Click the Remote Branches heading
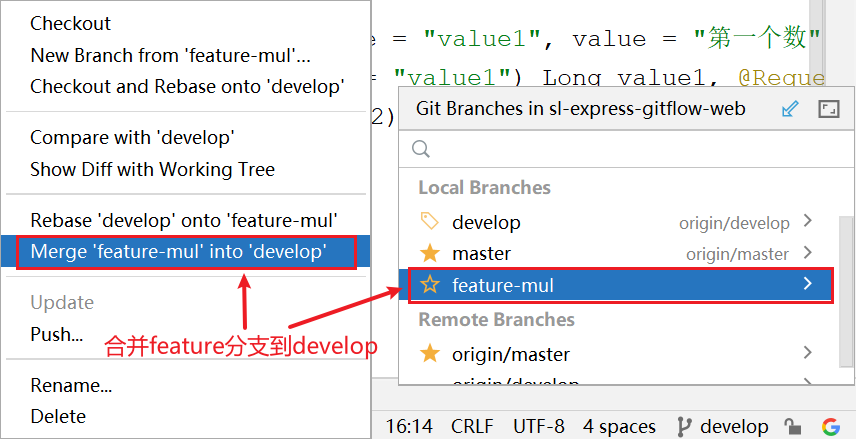 496,319
